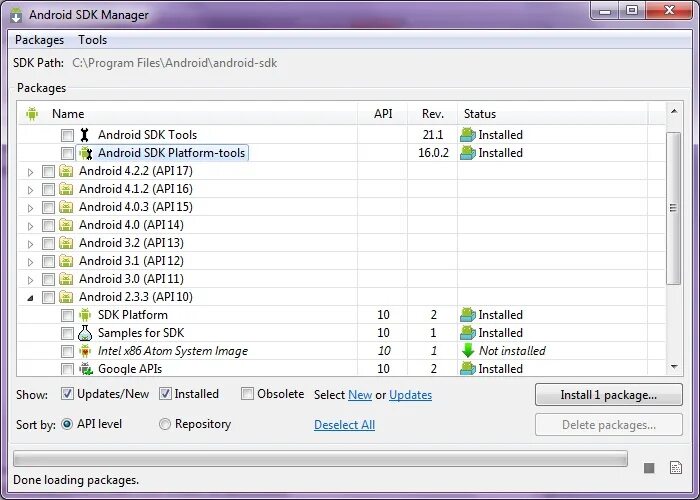Click the revision 21.1 cell
The image size is (700, 500).
click(x=433, y=135)
